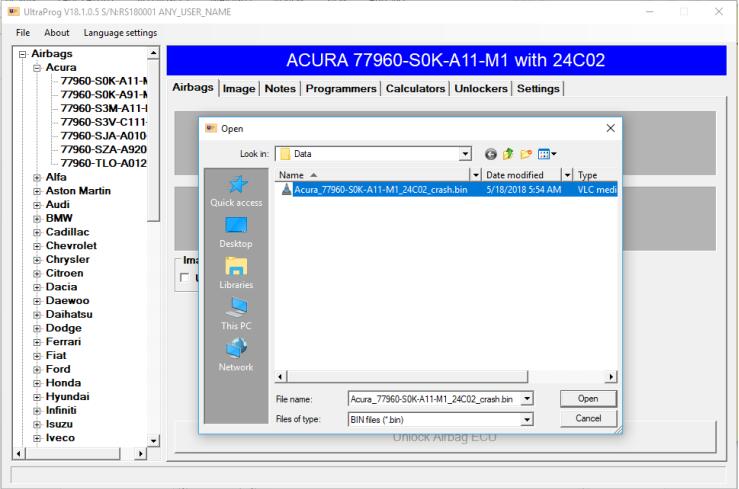Expand the Cadillac tree node
The height and width of the screenshot is (489, 739).
(x=37, y=232)
